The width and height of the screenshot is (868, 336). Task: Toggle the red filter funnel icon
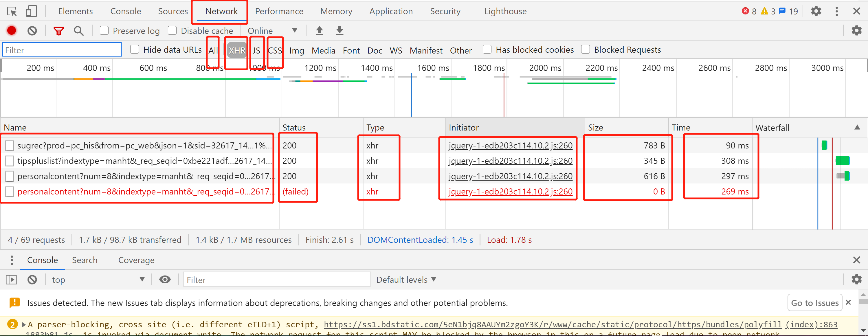click(59, 31)
